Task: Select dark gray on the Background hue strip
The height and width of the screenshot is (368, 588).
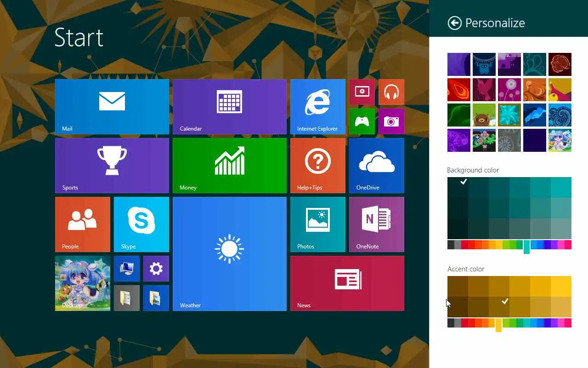Action: (x=451, y=245)
